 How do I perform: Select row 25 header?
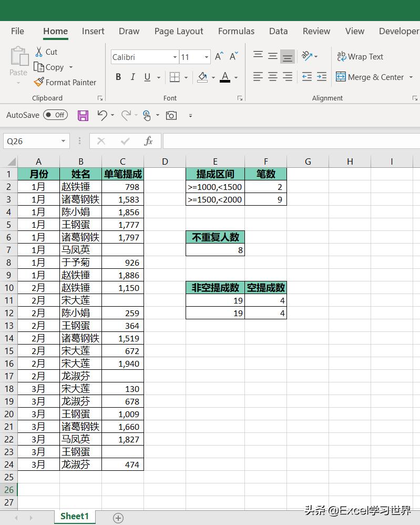9,477
